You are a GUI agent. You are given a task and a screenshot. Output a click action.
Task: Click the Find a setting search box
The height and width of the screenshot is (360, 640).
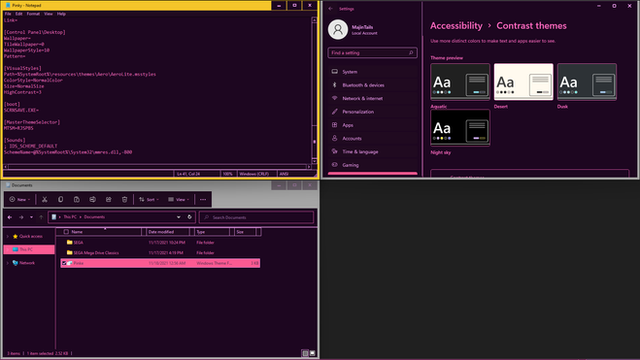[372, 53]
